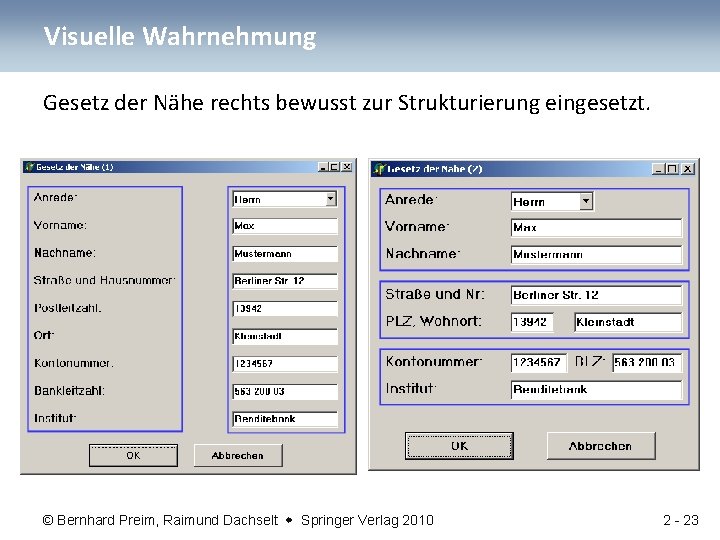The width and height of the screenshot is (720, 540).
Task: Select the Nachname field containing Mustermann on left
Action: (285, 254)
